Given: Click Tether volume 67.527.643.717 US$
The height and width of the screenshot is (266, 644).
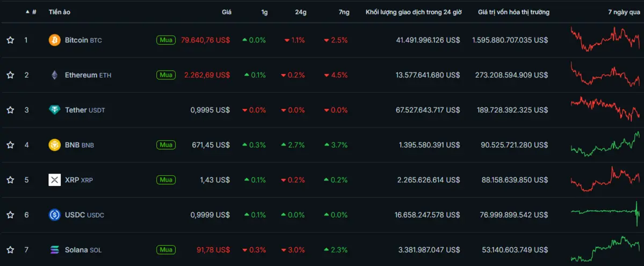Looking at the screenshot, I should point(428,110).
